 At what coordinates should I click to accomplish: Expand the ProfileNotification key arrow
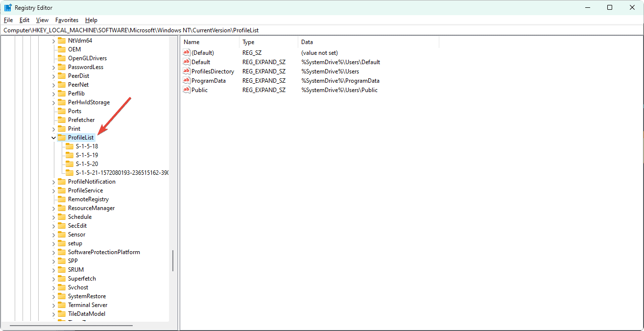pos(54,182)
